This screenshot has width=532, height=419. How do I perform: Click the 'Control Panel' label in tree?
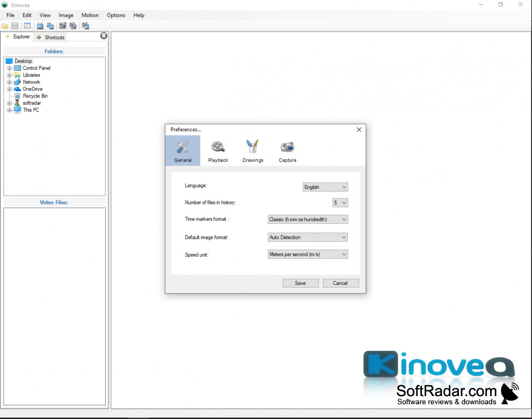pyautogui.click(x=37, y=68)
